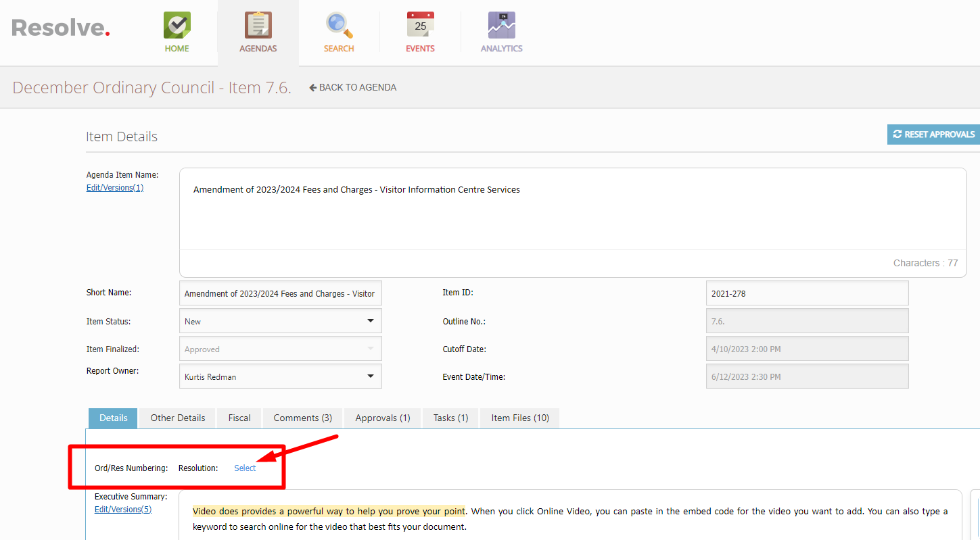The height and width of the screenshot is (540, 980).
Task: Open the Approvals (1) tab
Action: click(383, 418)
